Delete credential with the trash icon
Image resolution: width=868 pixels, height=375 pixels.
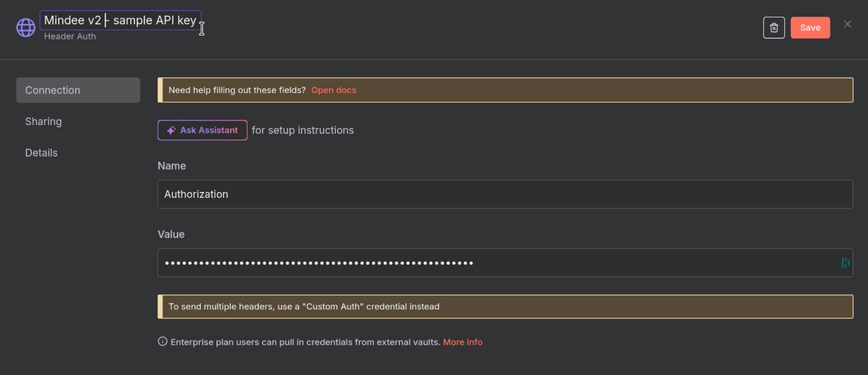point(774,27)
